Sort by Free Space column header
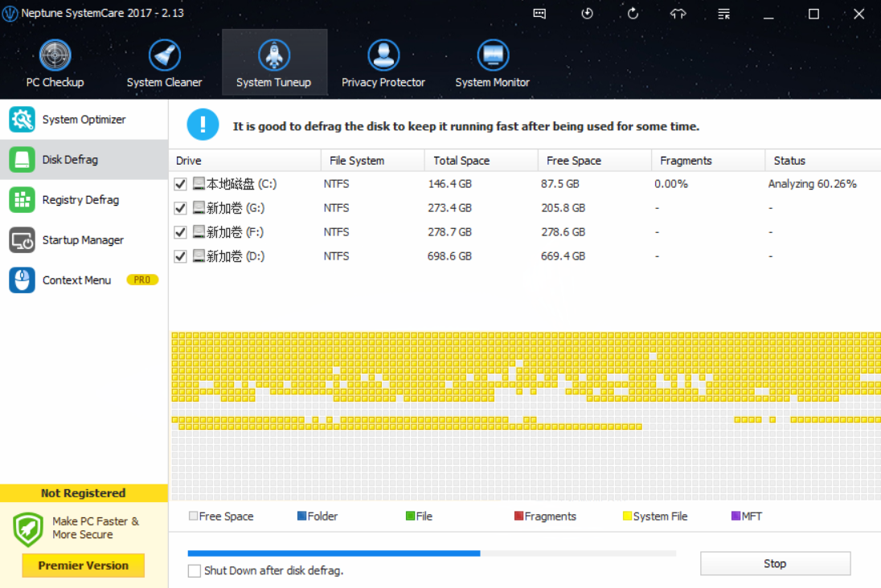The height and width of the screenshot is (588, 881). [x=595, y=161]
